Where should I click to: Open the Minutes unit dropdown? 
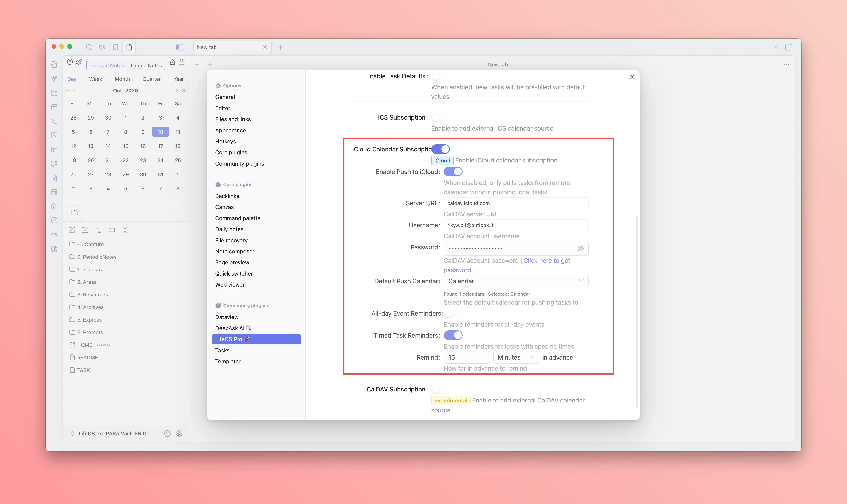point(515,357)
